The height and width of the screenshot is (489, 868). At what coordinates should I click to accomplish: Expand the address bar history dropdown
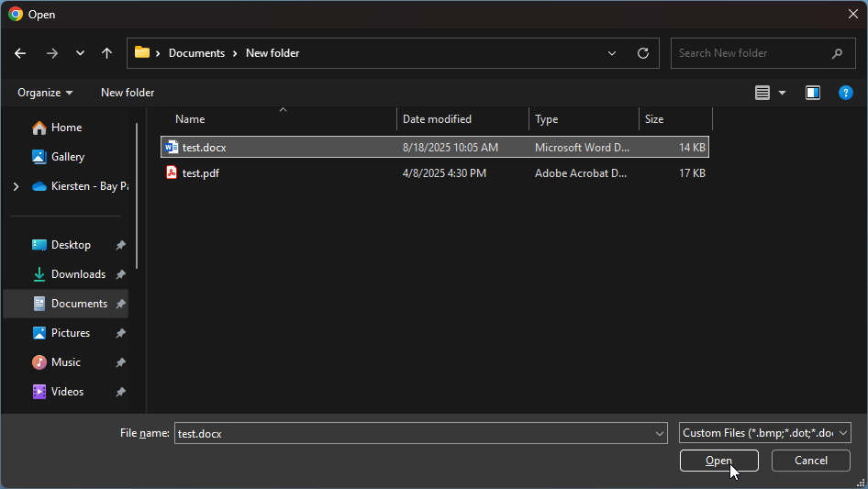pyautogui.click(x=612, y=53)
